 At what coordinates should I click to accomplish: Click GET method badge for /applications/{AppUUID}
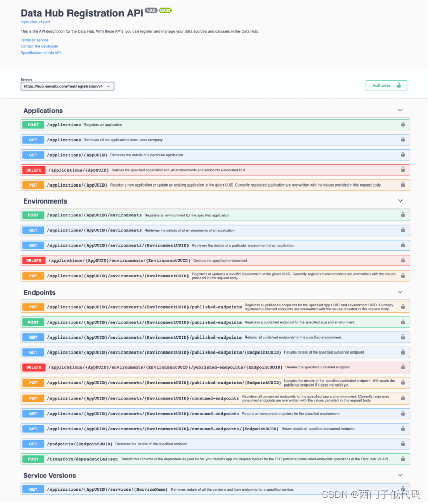[x=33, y=155]
